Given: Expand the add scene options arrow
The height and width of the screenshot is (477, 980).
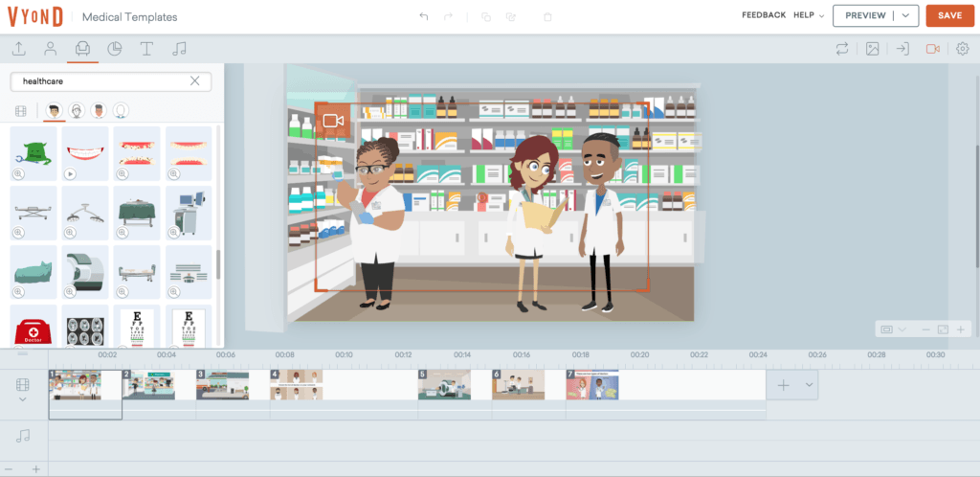Looking at the screenshot, I should tap(810, 384).
